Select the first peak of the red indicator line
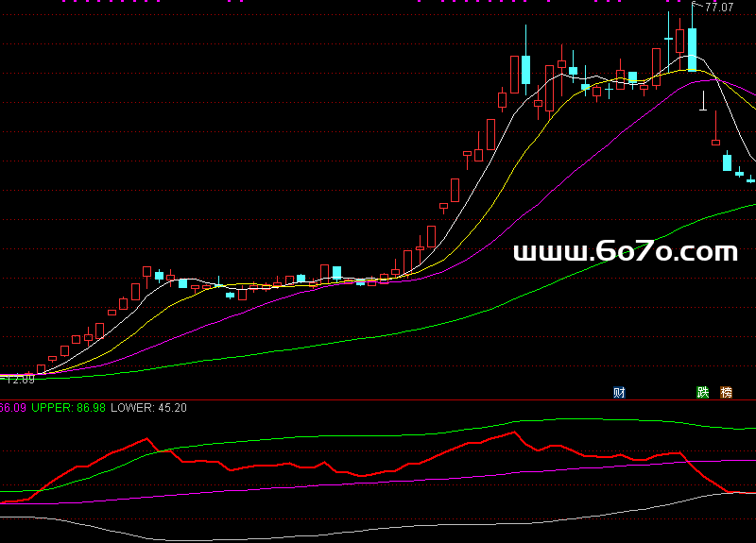 pos(147,439)
